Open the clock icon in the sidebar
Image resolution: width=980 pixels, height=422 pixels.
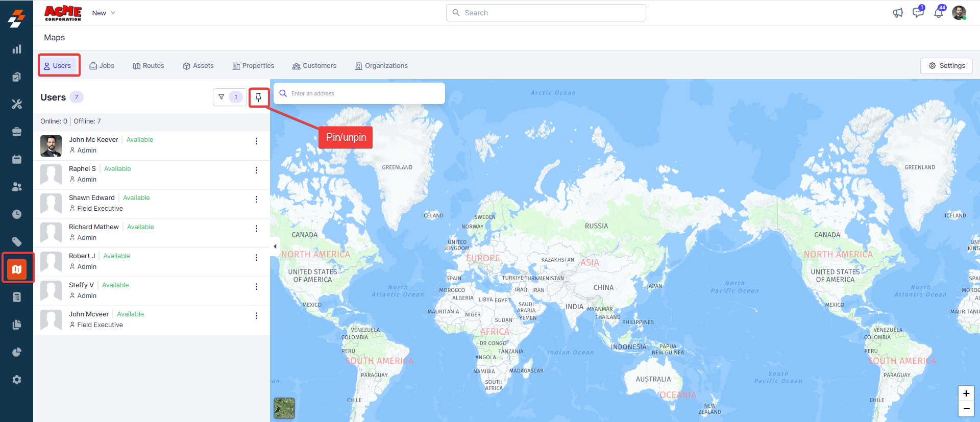tap(17, 214)
